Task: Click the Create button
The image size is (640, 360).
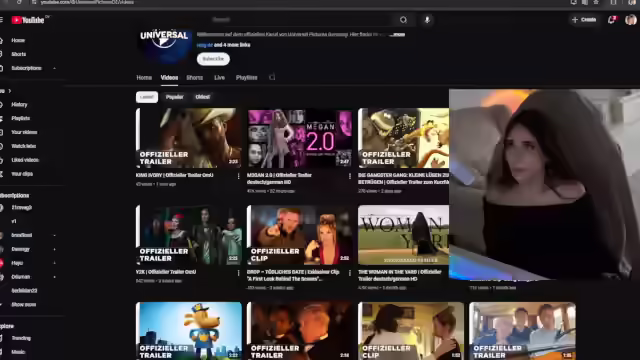Action: (584, 20)
